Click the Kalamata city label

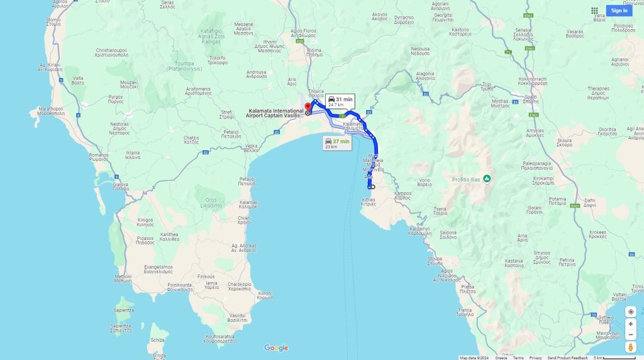tap(353, 126)
